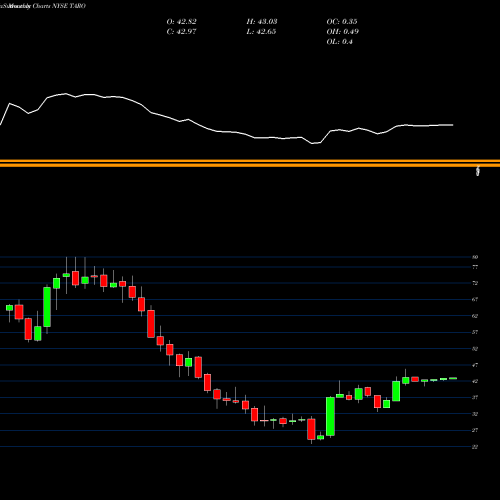This screenshot has height=500, width=500.
Task: Click the low price value L: 42.65
Action: [261, 32]
